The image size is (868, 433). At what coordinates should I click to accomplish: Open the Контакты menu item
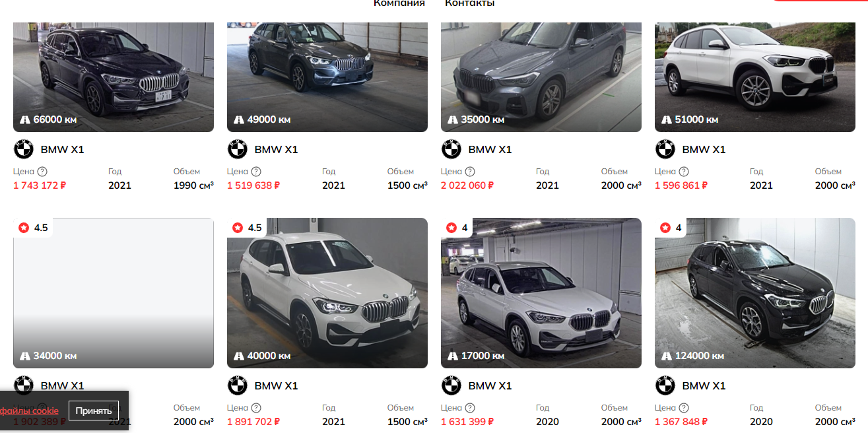(470, 3)
